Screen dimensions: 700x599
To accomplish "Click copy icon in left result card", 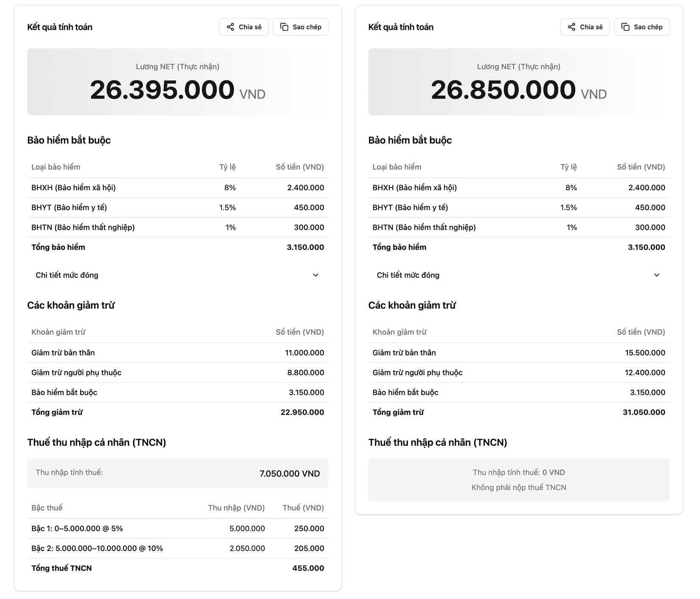I will coord(284,27).
